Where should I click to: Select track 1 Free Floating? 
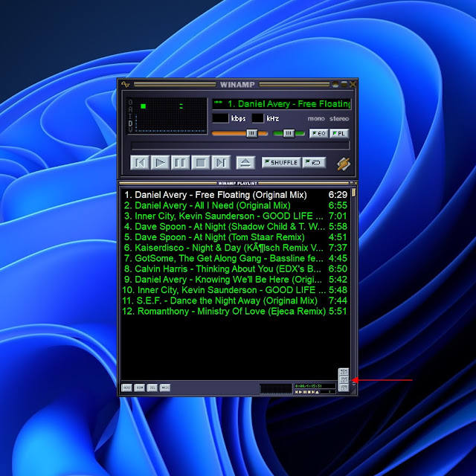(x=235, y=195)
